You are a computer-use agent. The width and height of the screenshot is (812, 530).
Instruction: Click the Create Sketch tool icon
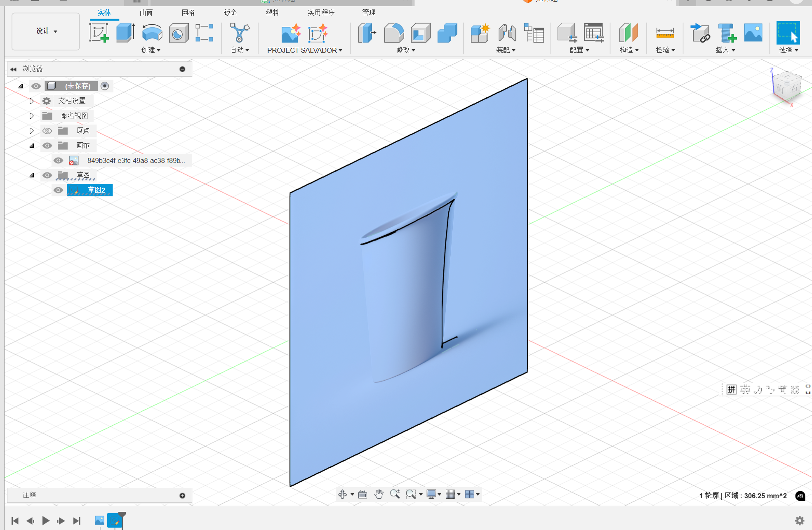(99, 33)
